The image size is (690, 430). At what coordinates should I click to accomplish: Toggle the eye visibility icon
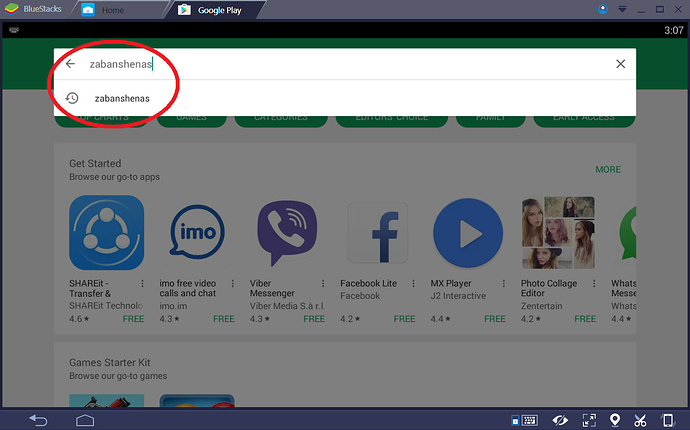[x=560, y=420]
